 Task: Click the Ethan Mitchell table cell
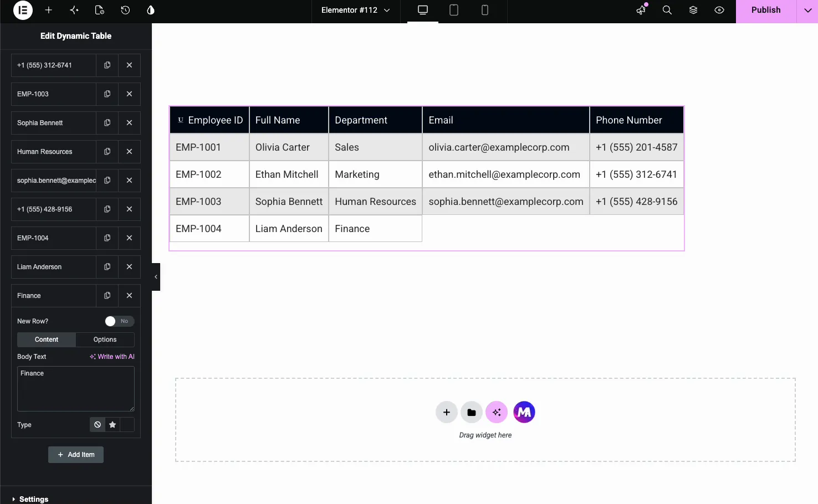tap(289, 174)
